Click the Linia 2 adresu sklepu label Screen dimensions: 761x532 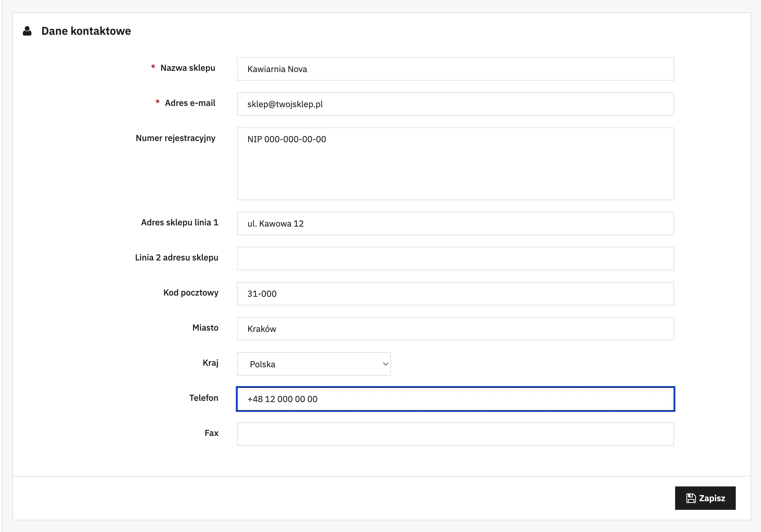coord(177,258)
